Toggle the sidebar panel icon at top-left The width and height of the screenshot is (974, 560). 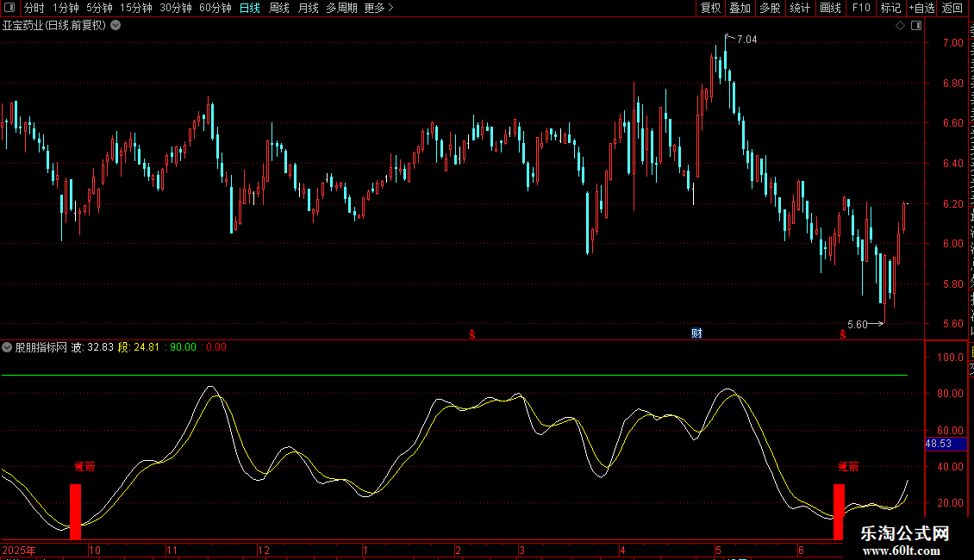coord(9,8)
